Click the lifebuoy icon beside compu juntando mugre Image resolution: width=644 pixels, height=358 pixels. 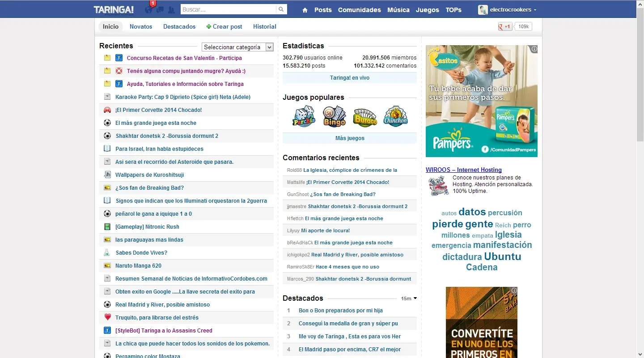(x=119, y=71)
